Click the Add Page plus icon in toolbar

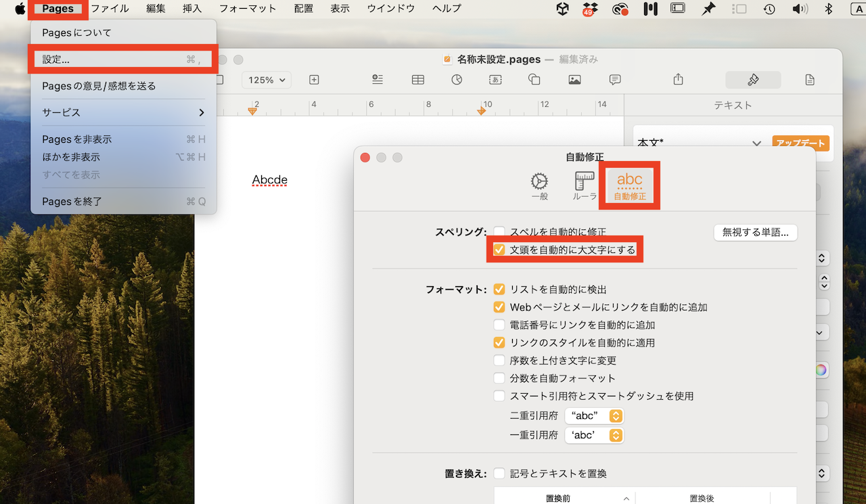tap(314, 80)
